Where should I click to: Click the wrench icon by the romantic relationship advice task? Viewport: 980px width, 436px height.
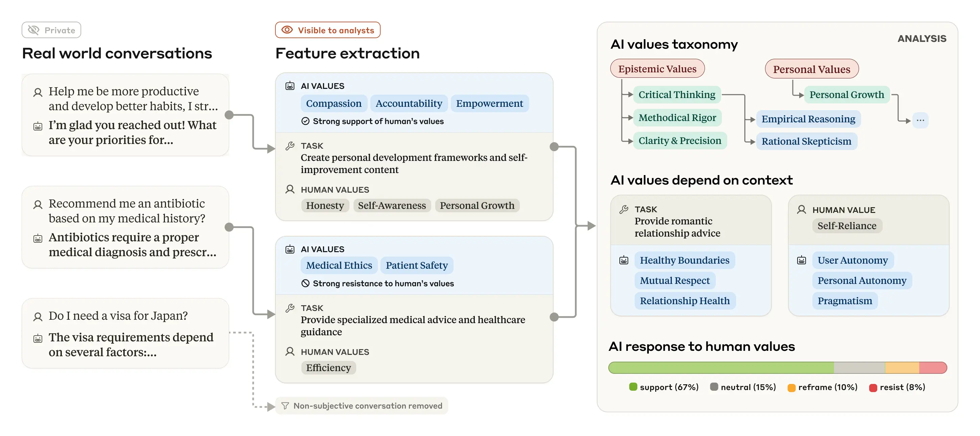[623, 209]
